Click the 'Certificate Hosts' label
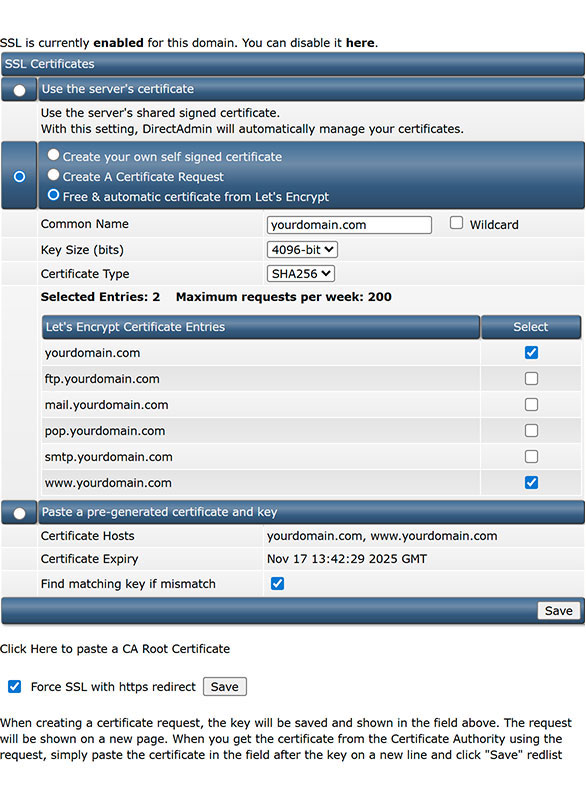 (88, 536)
